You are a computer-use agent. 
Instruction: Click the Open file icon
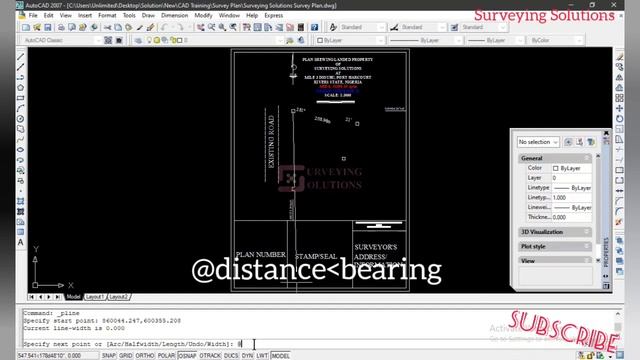point(37,27)
